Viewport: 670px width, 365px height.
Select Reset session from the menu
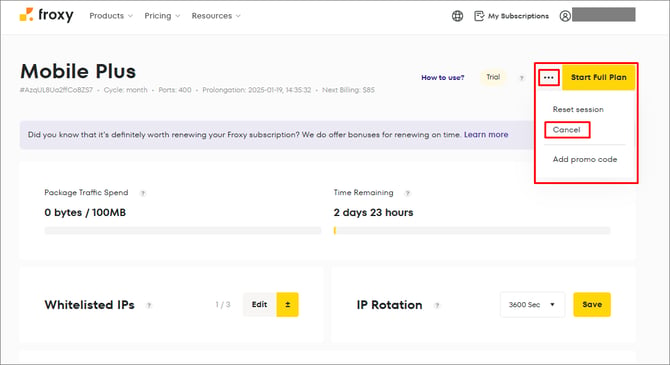(x=578, y=109)
